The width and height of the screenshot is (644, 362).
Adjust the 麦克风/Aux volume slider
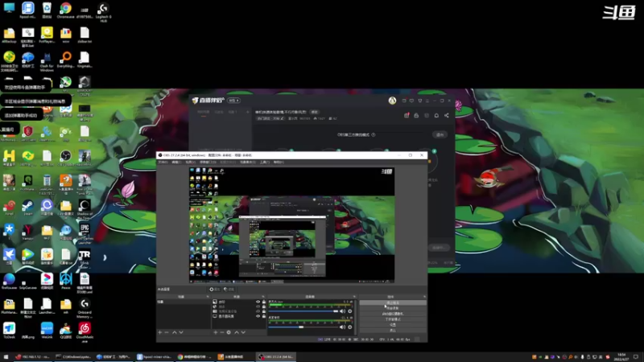coord(303,311)
